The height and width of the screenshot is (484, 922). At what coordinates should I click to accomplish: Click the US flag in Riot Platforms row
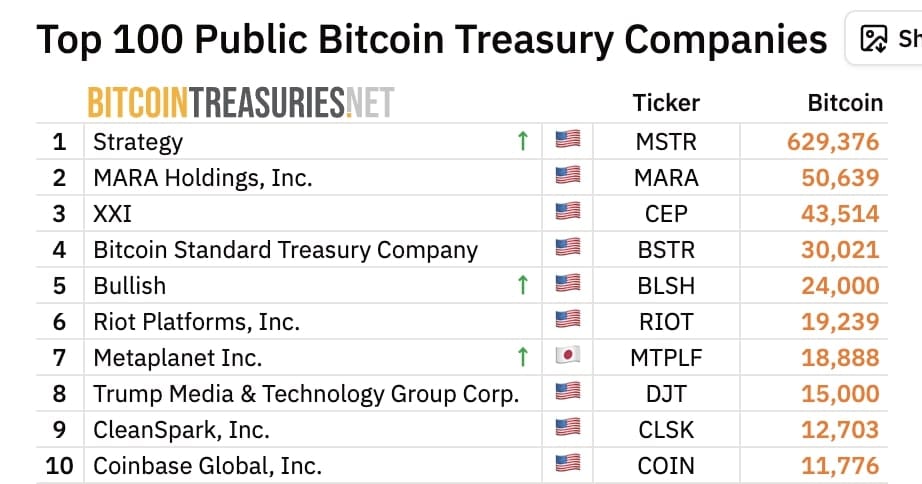568,321
